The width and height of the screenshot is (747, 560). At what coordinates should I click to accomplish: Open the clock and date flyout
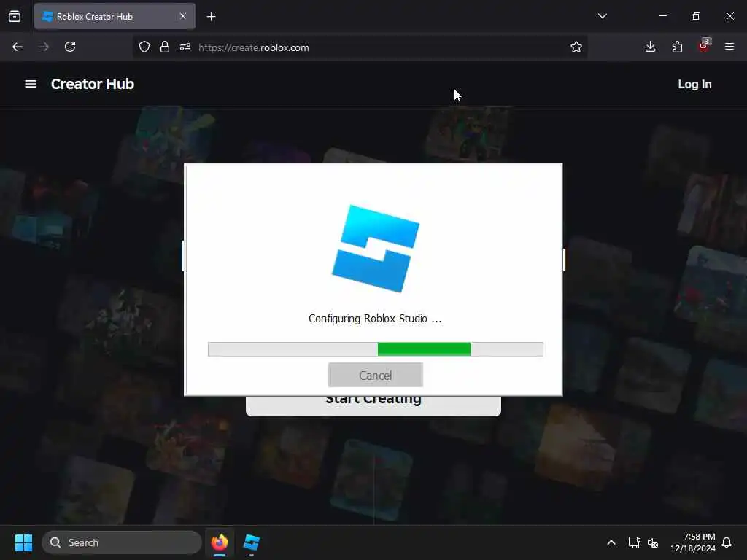[x=692, y=542]
